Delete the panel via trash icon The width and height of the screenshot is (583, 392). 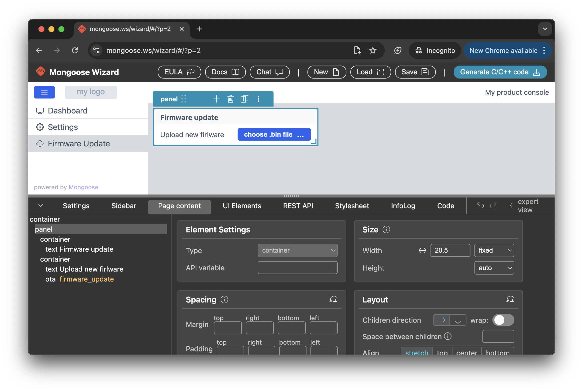point(230,99)
